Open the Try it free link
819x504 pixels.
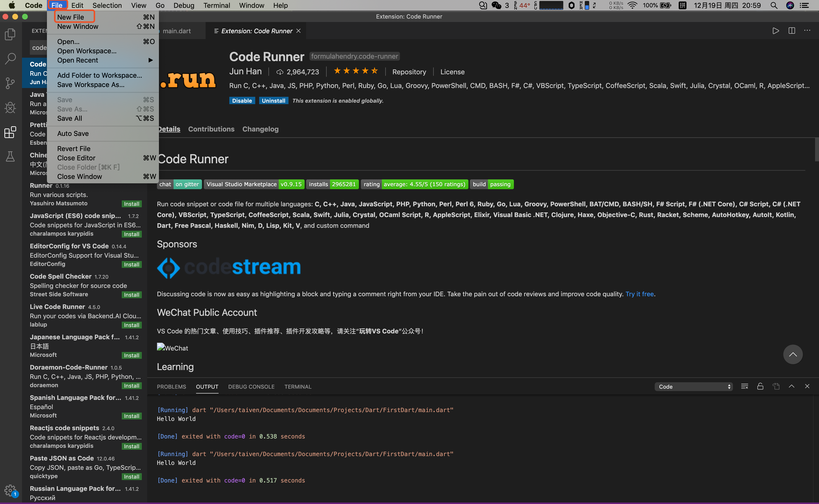click(x=639, y=294)
